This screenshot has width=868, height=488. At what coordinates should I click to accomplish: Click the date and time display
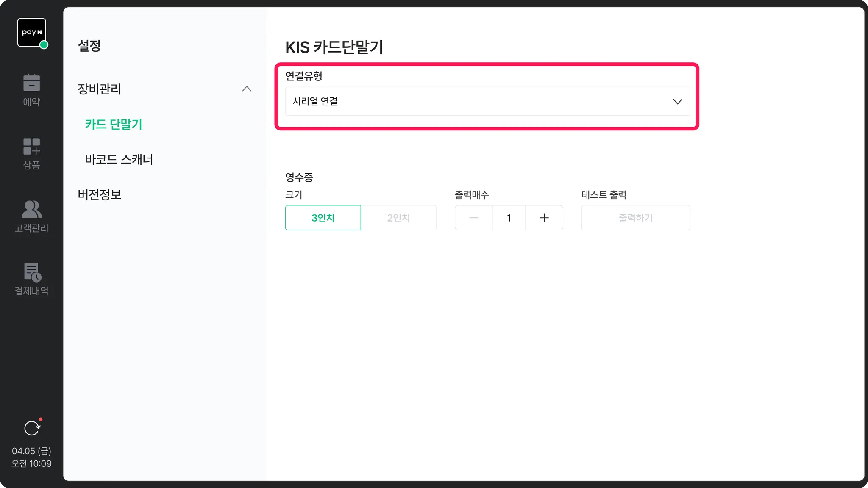pos(31,457)
